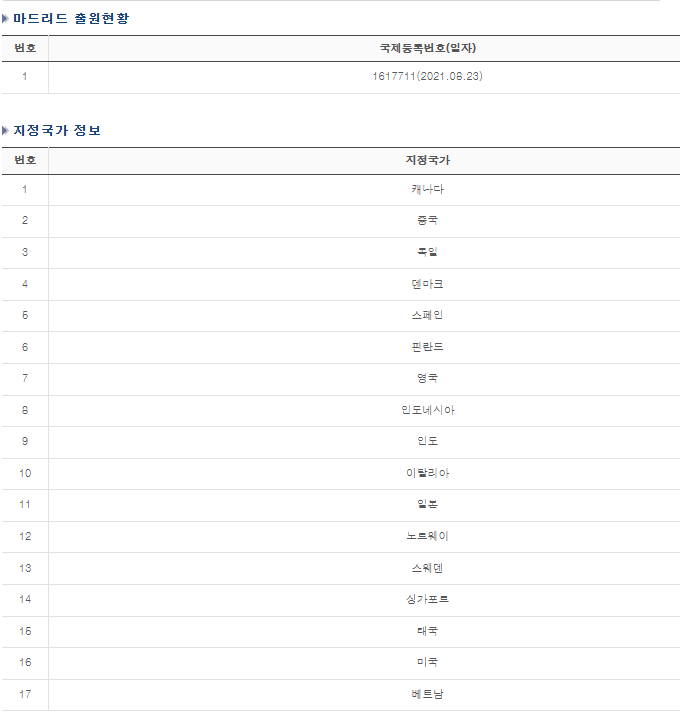Select the 중국 country cell
Screen dimensions: 680x726
pyautogui.click(x=427, y=220)
